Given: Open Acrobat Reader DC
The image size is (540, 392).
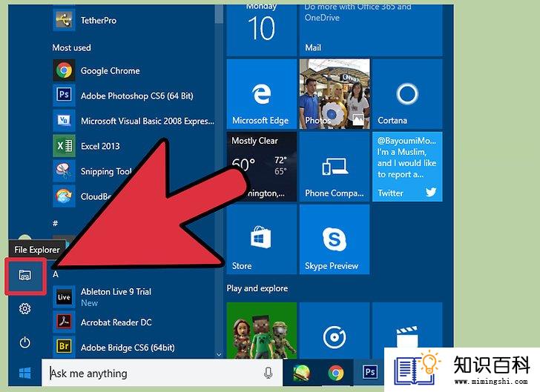Looking at the screenshot, I should tap(133, 322).
